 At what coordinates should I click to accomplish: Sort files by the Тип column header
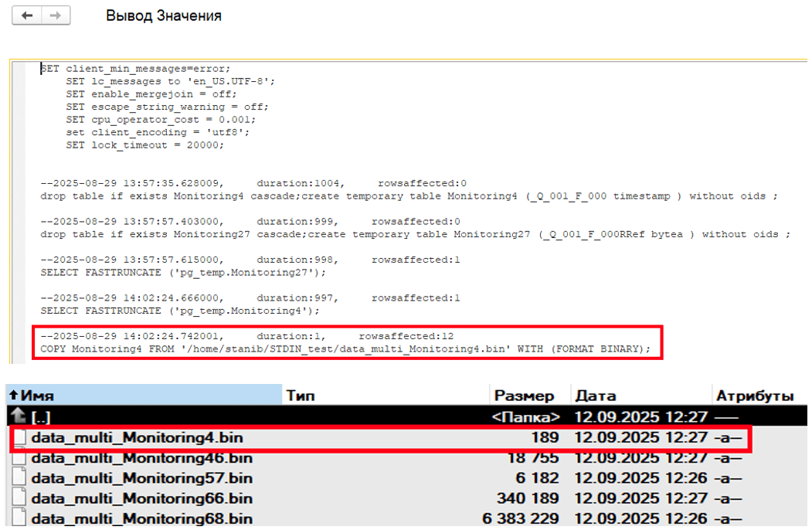coord(301,396)
